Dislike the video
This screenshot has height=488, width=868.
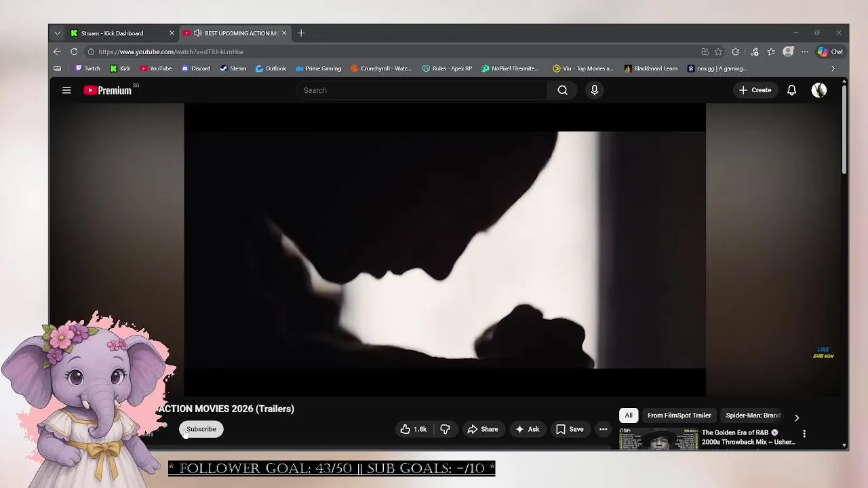[445, 429]
